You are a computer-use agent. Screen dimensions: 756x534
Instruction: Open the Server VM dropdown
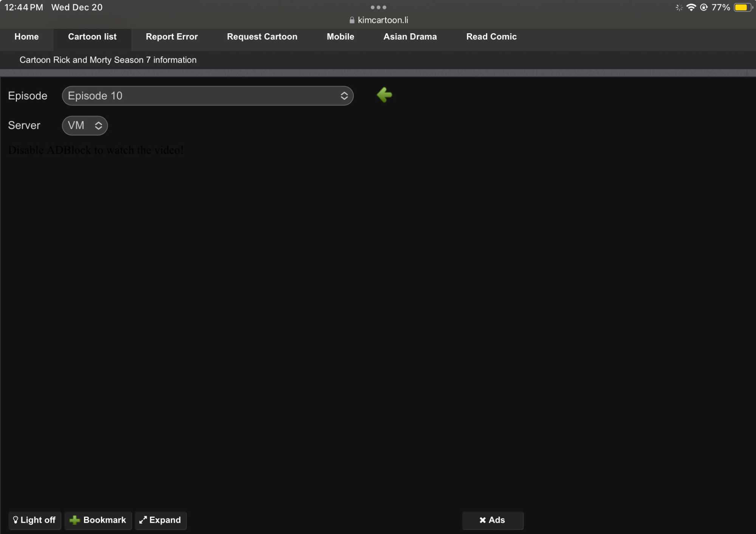point(84,125)
